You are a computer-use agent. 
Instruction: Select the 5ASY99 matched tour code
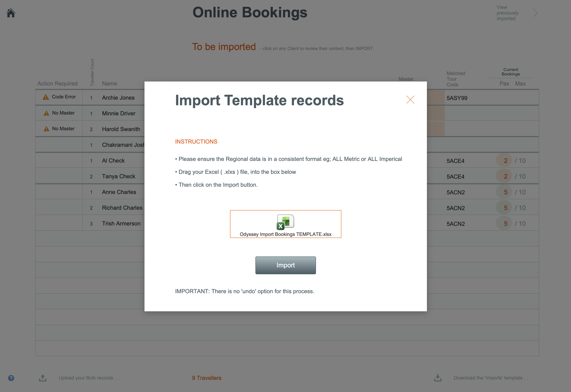pos(457,98)
